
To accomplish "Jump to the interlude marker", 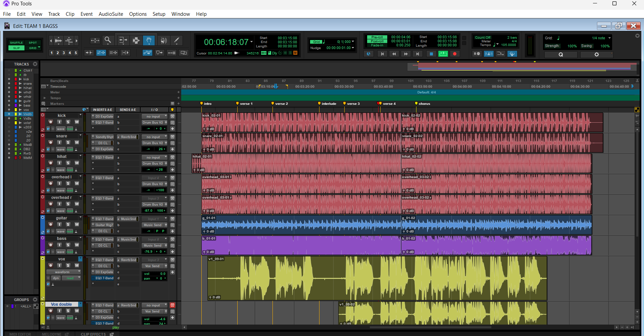I will [x=327, y=103].
